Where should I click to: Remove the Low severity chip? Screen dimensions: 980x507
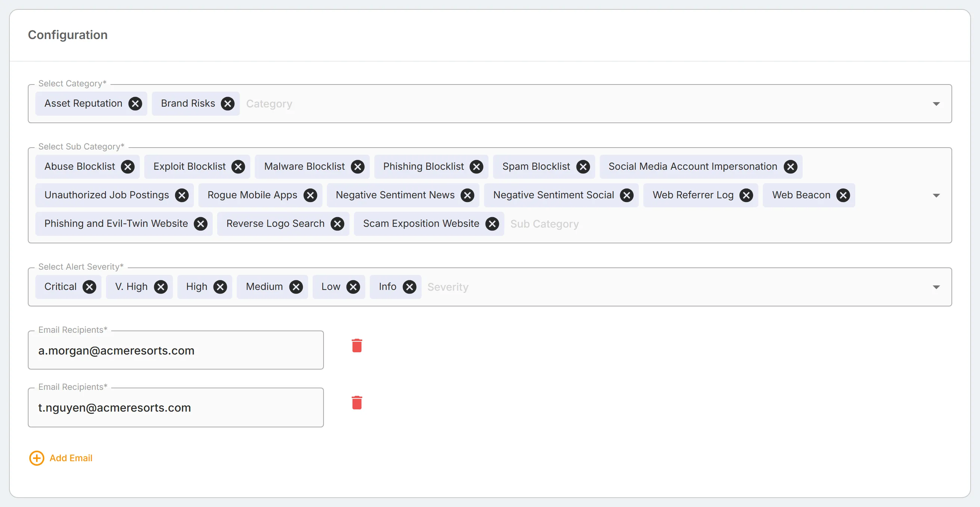[x=353, y=287]
